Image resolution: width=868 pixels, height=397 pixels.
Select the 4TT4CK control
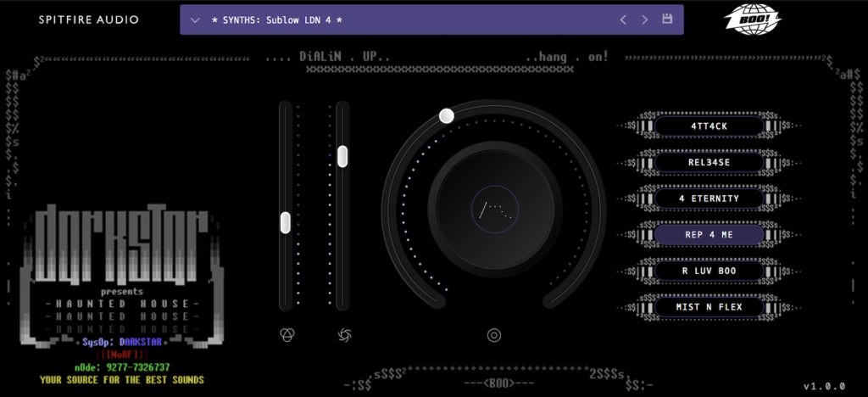coord(709,126)
